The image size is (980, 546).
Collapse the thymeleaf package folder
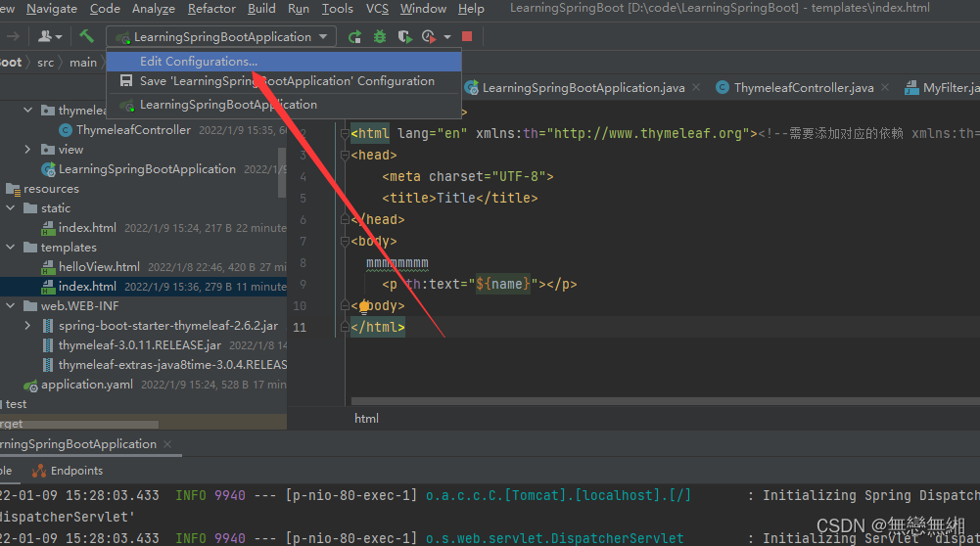tap(27, 110)
